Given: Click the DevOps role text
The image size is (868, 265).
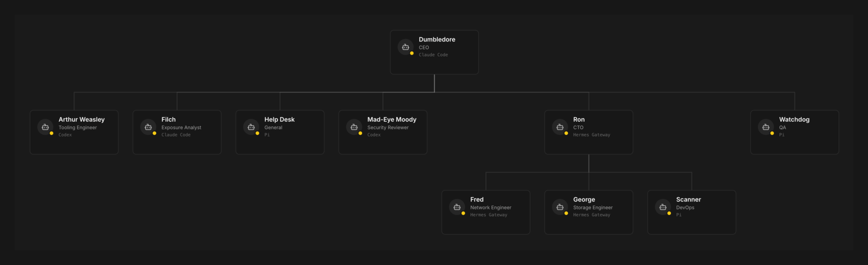Looking at the screenshot, I should (x=686, y=207).
